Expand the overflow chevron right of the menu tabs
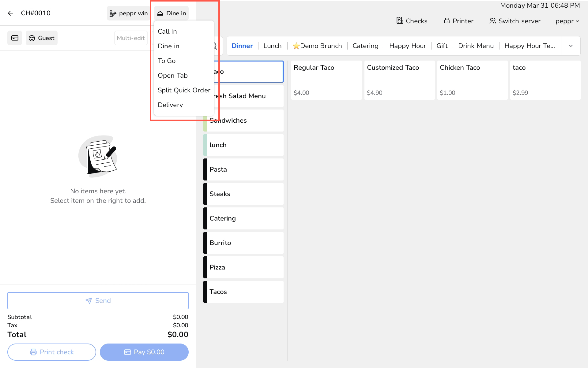 571,46
